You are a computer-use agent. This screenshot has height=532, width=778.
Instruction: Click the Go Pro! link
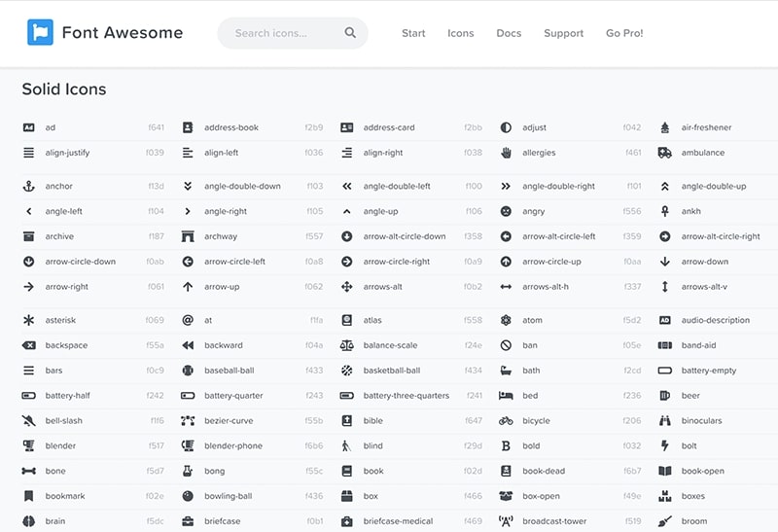click(624, 33)
